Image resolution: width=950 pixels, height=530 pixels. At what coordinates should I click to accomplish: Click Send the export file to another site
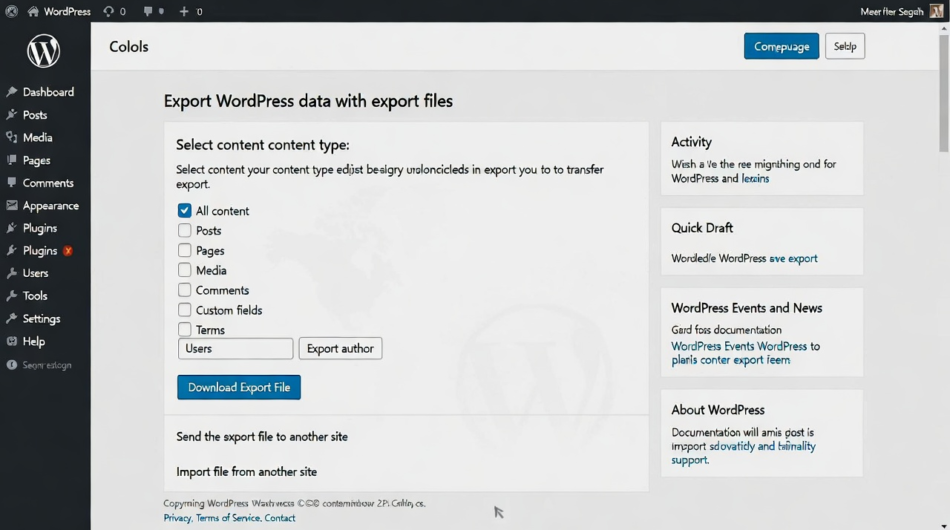(262, 437)
